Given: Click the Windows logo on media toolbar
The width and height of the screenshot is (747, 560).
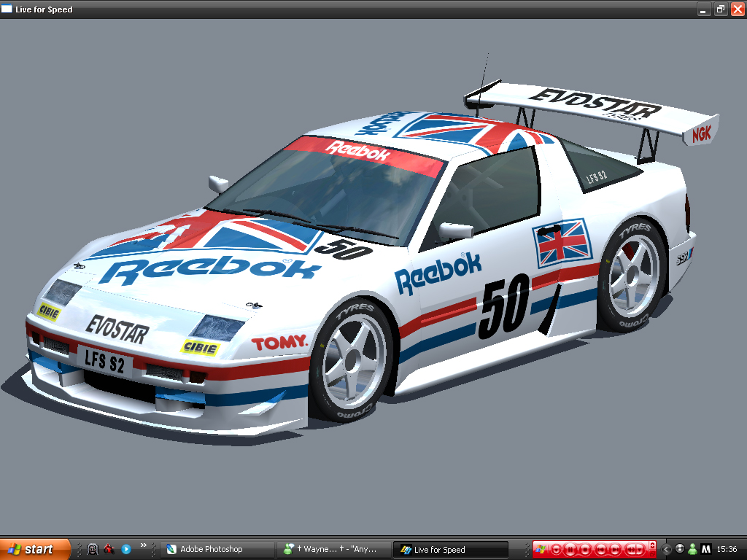Looking at the screenshot, I should click(x=541, y=550).
